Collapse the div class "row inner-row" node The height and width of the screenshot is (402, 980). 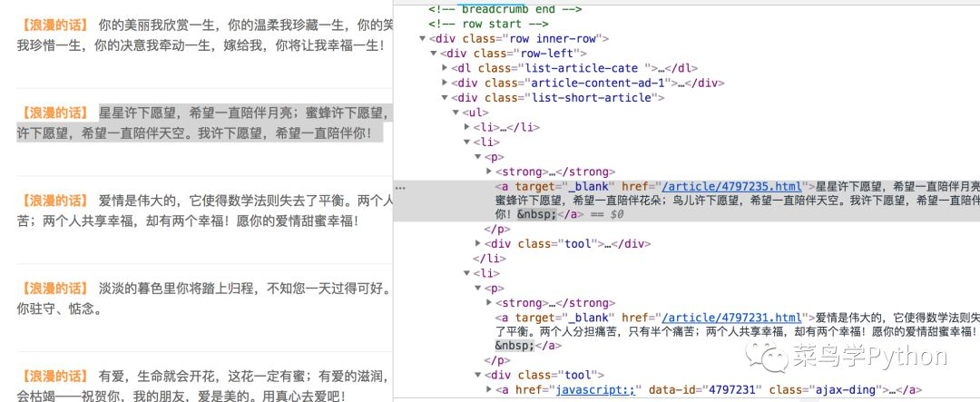click(423, 39)
